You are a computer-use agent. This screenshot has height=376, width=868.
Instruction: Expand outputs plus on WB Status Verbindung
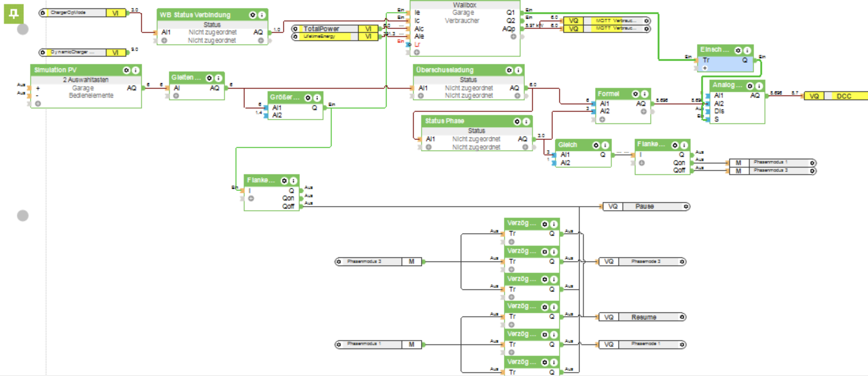click(x=261, y=40)
